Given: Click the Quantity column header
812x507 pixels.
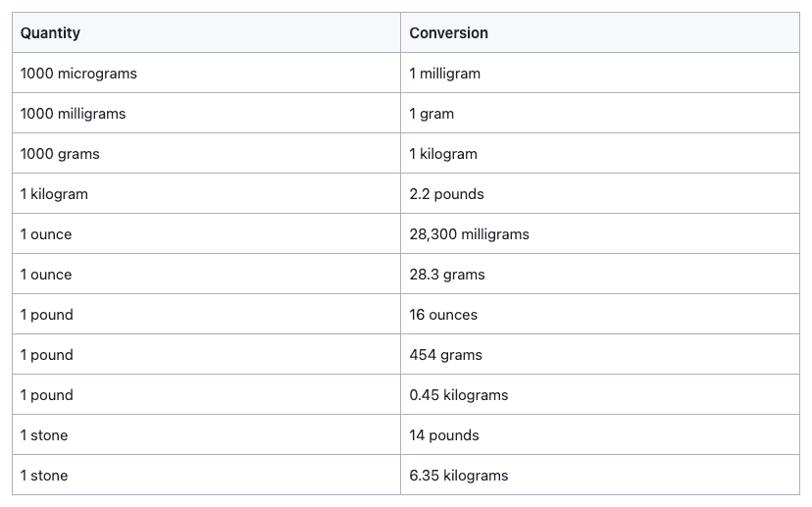Looking at the screenshot, I should point(206,32).
